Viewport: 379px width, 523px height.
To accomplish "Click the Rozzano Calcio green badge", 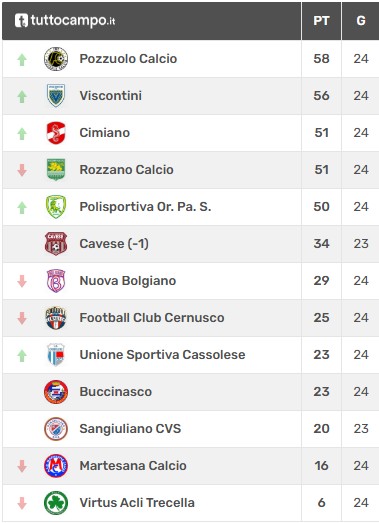I will 56,170.
